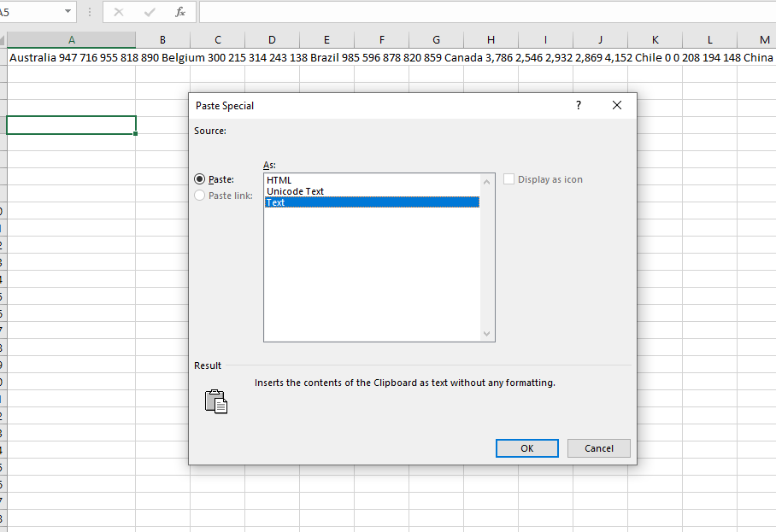
Task: Enable the Display as icon checkbox
Action: [509, 178]
